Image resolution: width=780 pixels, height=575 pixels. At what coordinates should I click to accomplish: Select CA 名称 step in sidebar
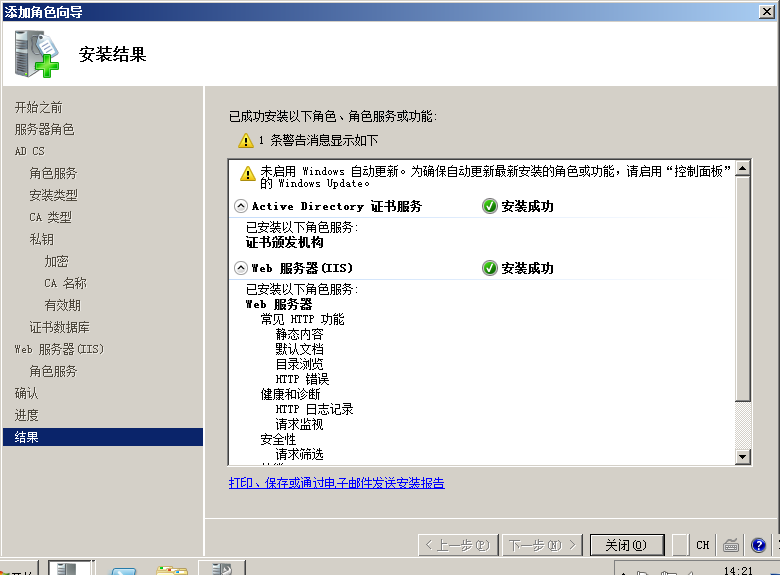65,283
